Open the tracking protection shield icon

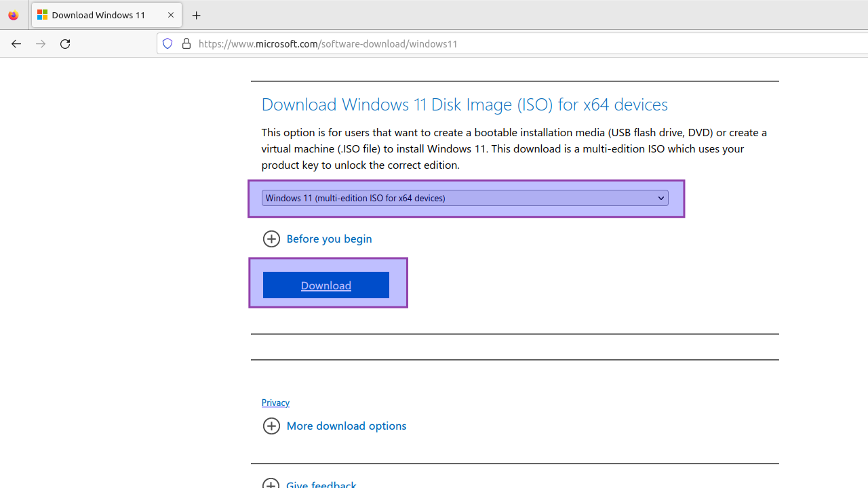coord(167,43)
